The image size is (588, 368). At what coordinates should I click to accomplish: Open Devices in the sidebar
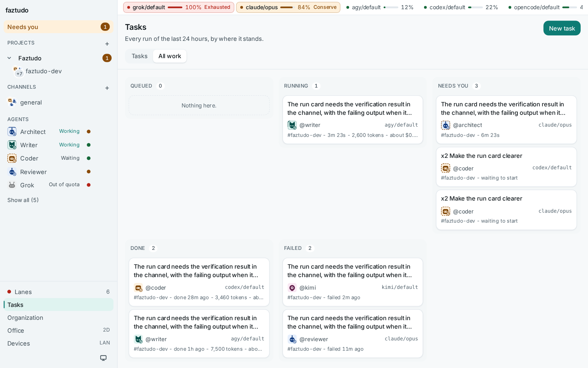(58, 343)
